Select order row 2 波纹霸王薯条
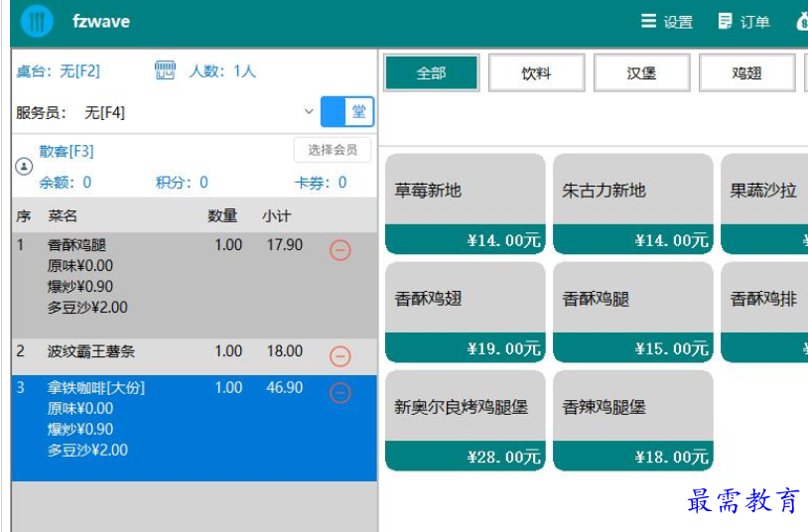808x532 pixels. [x=195, y=356]
